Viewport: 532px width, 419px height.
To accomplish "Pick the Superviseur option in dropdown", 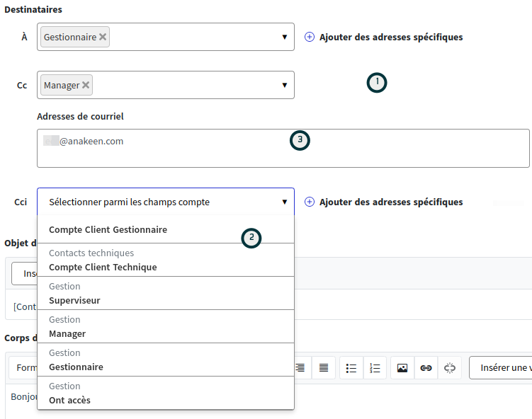I will click(74, 300).
